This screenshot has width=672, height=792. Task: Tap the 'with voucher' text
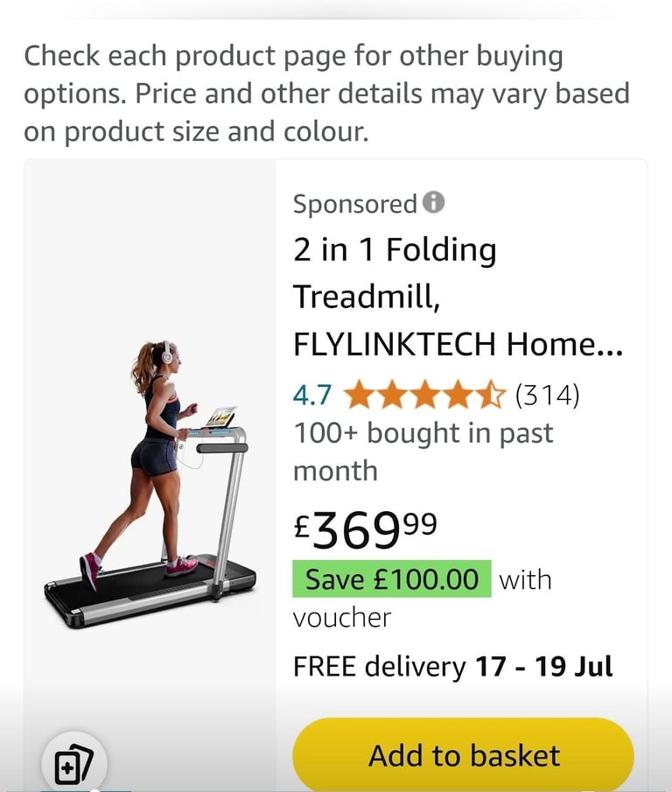click(422, 599)
